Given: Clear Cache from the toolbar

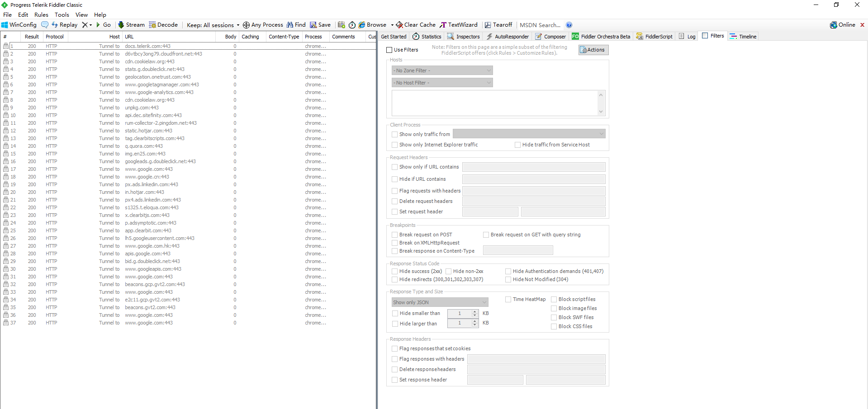Looking at the screenshot, I should click(x=416, y=25).
